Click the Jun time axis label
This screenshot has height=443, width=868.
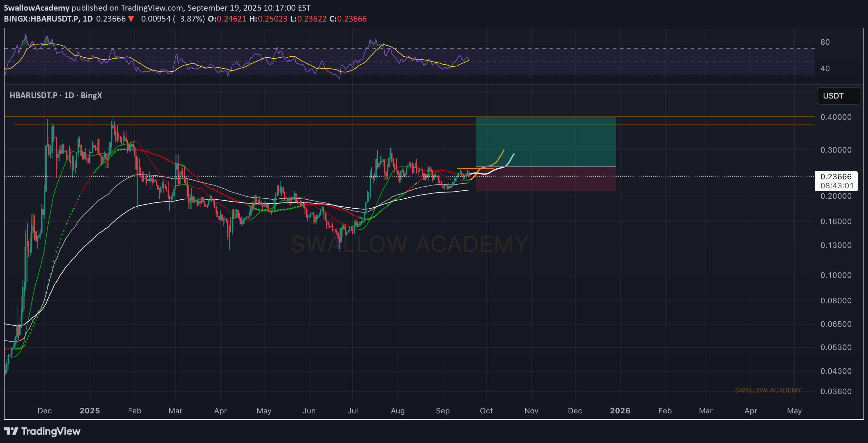(309, 410)
